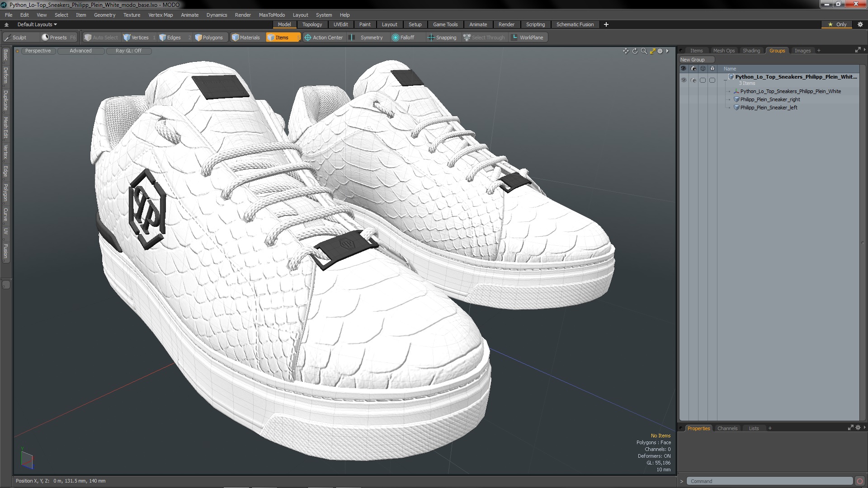
Task: Open the Schematic Fusion layout tab
Action: point(575,24)
